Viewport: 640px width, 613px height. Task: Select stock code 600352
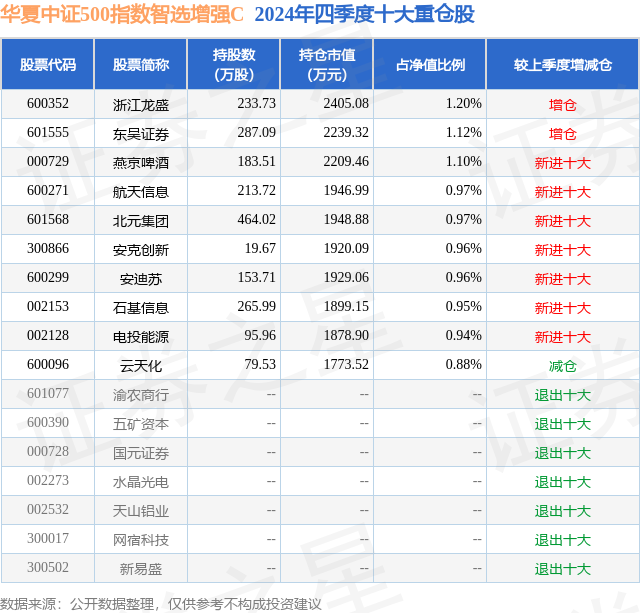[x=48, y=104]
